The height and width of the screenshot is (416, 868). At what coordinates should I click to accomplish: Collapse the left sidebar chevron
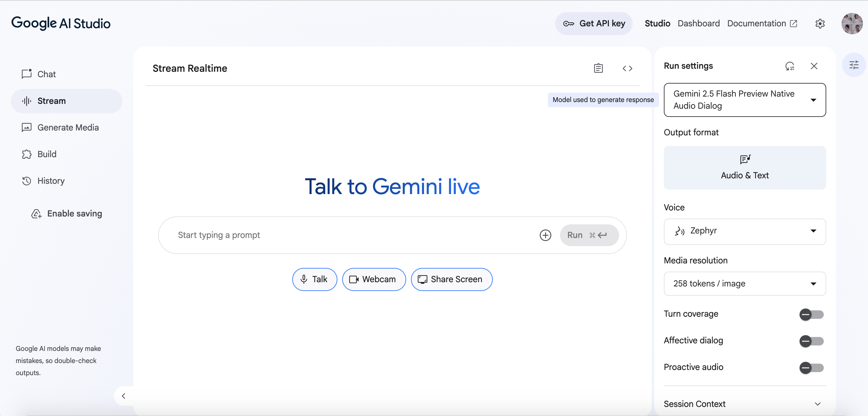click(x=124, y=396)
